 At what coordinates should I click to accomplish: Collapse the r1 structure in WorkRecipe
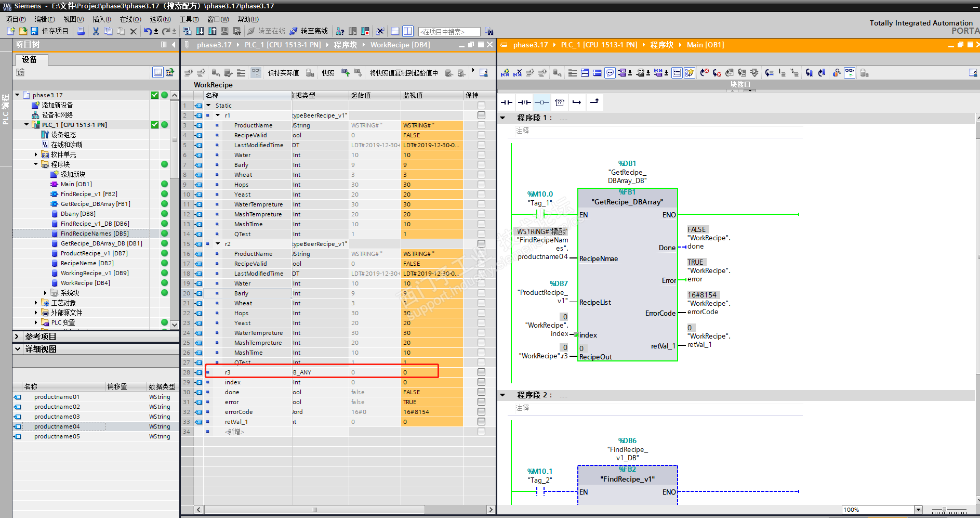(x=218, y=115)
